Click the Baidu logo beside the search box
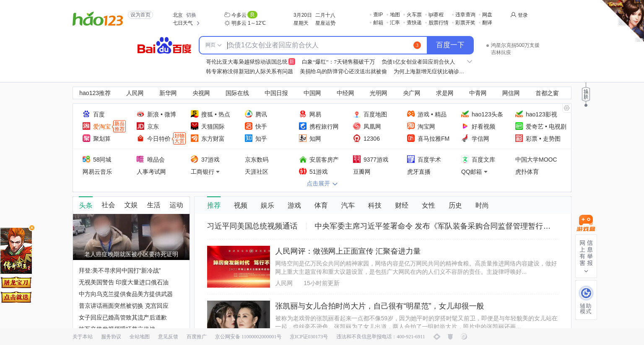The image size is (644, 345). pos(164,46)
